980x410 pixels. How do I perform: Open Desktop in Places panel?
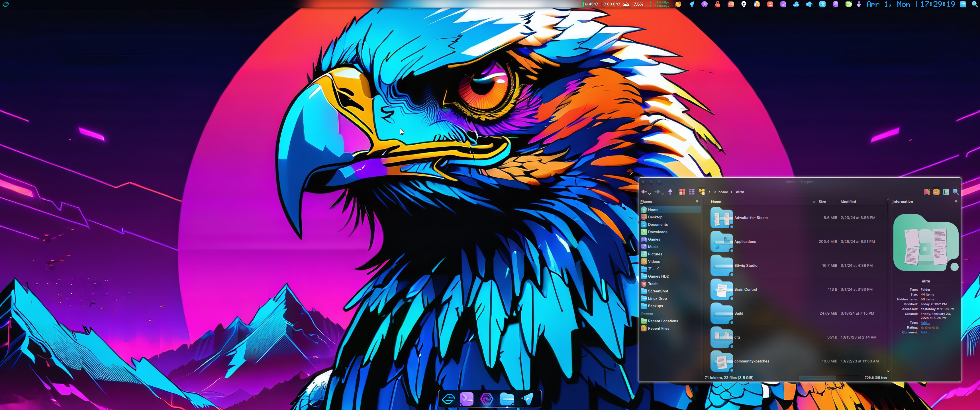point(671,217)
